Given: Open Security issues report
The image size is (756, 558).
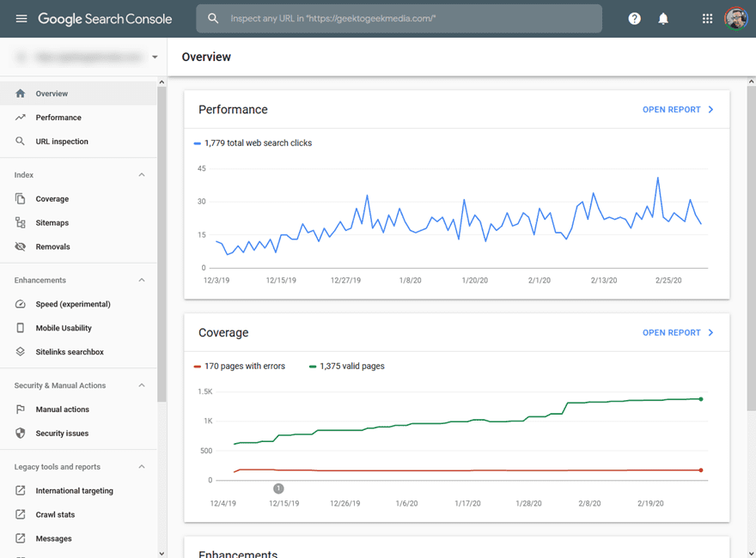Looking at the screenshot, I should [62, 434].
